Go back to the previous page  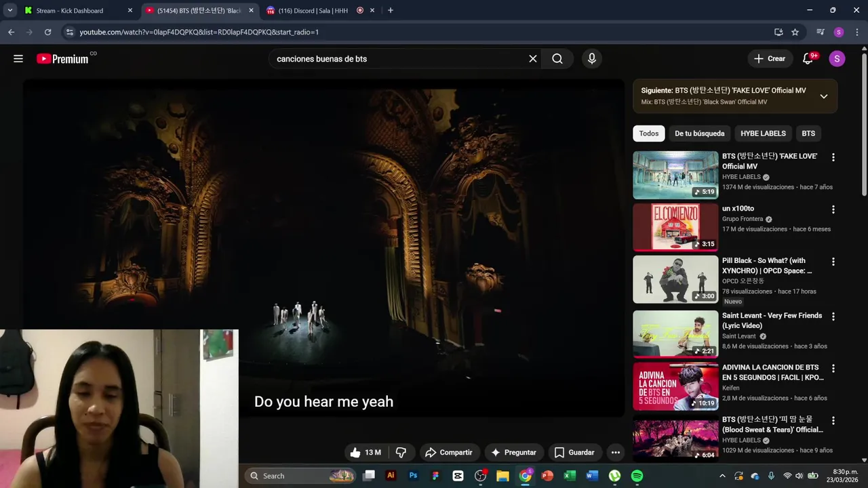(11, 32)
